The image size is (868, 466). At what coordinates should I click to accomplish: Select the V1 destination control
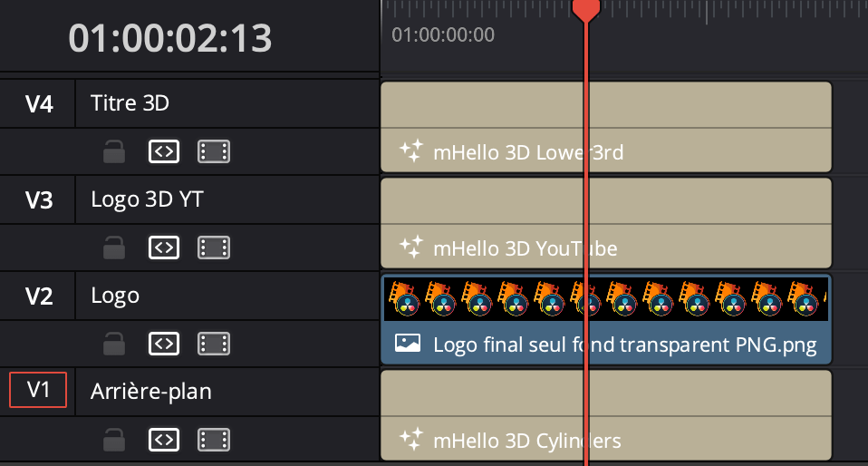pyautogui.click(x=38, y=391)
